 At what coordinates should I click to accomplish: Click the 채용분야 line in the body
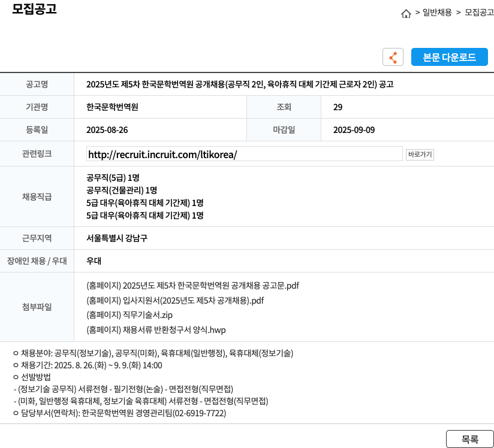[153, 353]
